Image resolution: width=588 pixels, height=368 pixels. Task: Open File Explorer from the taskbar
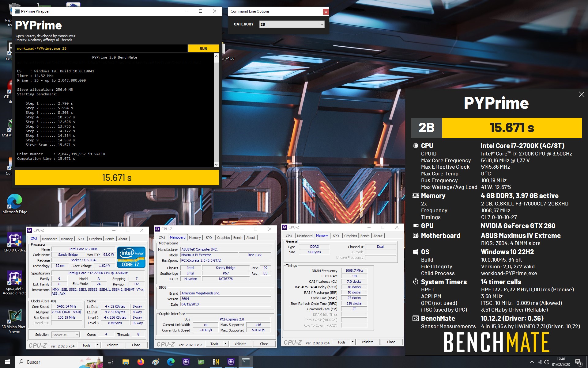126,362
